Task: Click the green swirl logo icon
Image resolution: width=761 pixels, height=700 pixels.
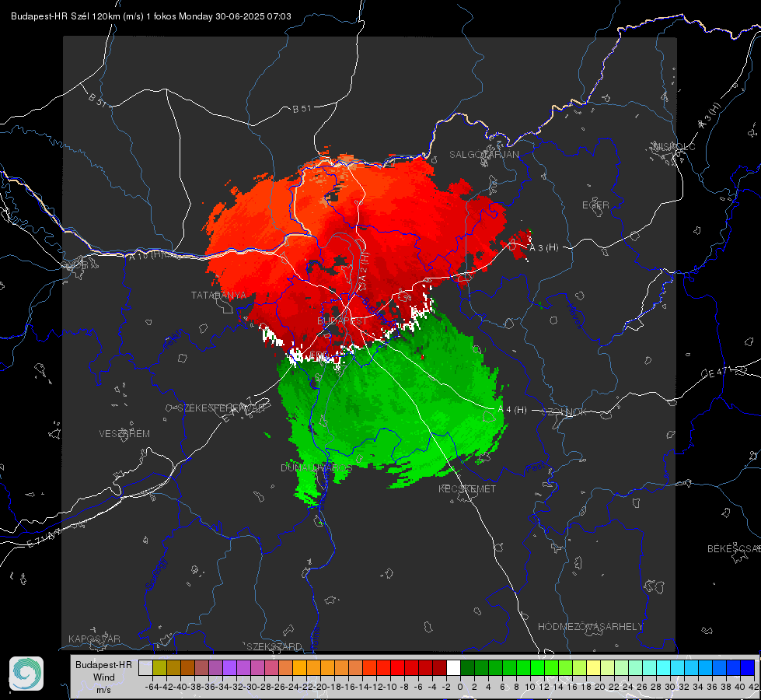Action: [x=26, y=674]
